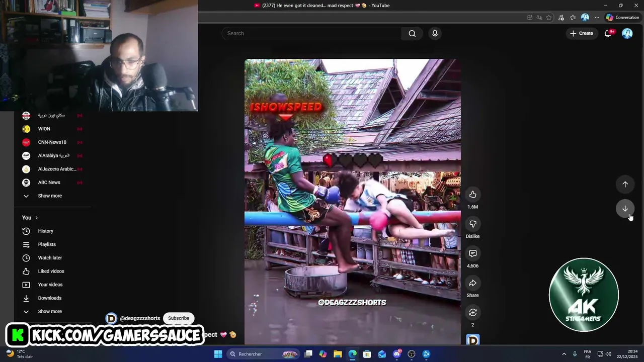644x362 pixels.
Task: Click into the YouTube Search field
Action: [x=312, y=33]
